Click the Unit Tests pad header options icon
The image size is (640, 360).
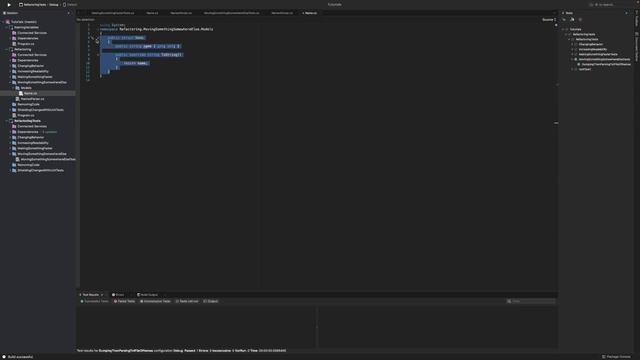627,13
